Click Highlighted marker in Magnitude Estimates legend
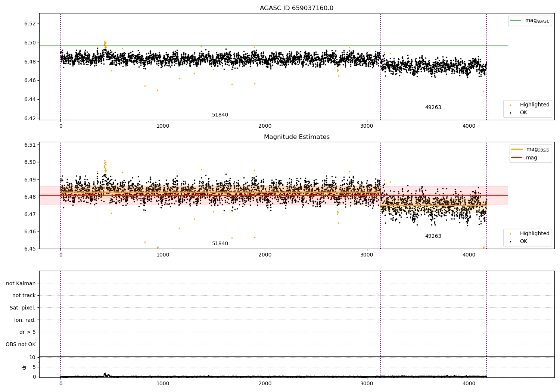 click(x=510, y=234)
